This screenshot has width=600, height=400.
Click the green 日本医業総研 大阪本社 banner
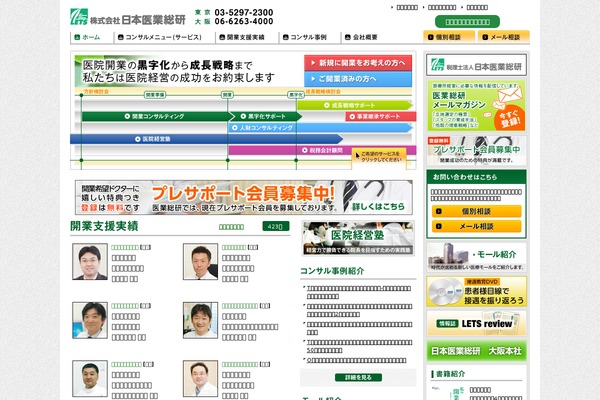(x=476, y=351)
